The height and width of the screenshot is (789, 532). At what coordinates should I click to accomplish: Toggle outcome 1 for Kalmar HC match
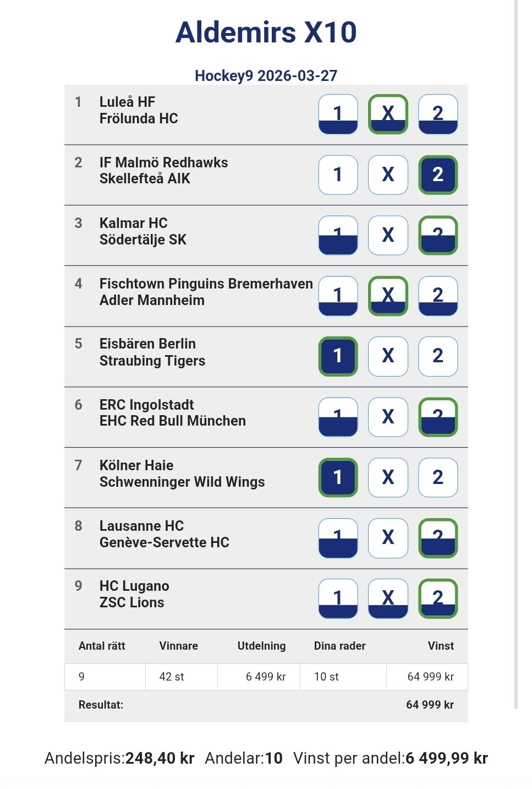(x=338, y=235)
